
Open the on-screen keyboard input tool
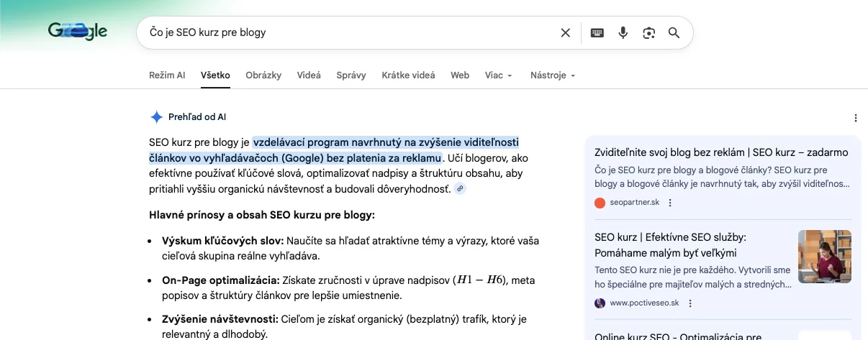click(x=597, y=32)
